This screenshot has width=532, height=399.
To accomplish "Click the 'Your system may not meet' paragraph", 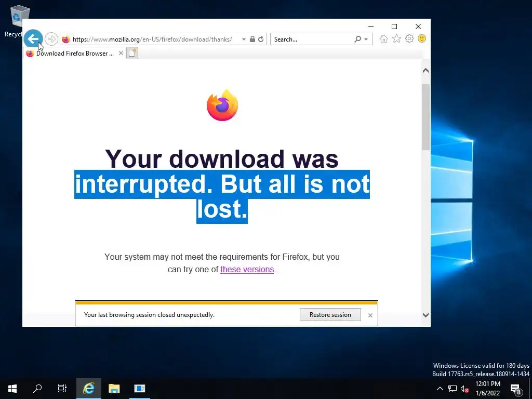I will pyautogui.click(x=222, y=263).
